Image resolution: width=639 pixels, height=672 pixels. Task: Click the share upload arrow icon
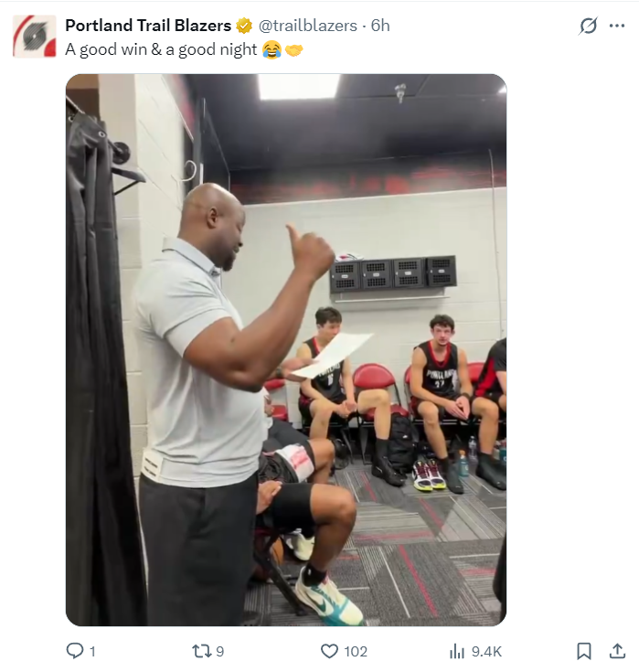pyautogui.click(x=617, y=651)
